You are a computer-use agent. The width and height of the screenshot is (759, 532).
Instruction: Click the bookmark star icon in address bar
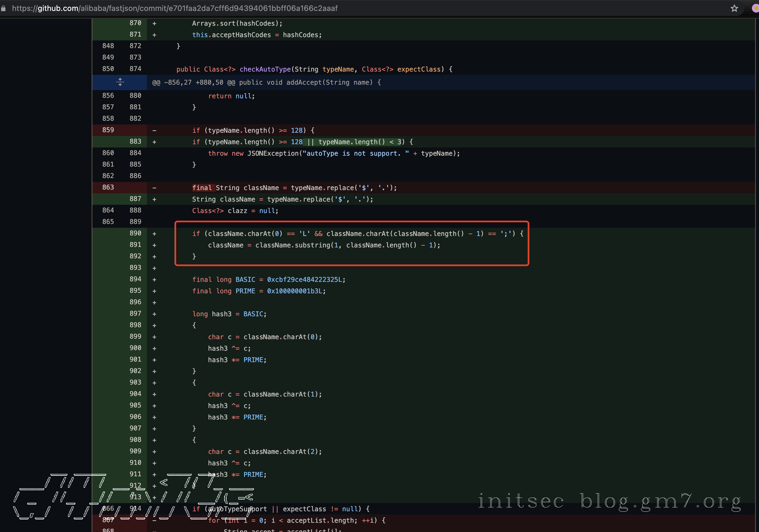[x=734, y=8]
